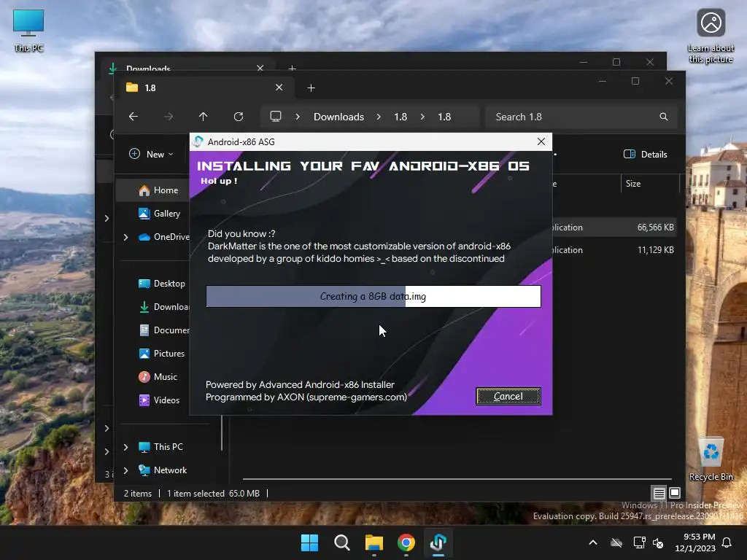Open taskbar Search

(341, 542)
